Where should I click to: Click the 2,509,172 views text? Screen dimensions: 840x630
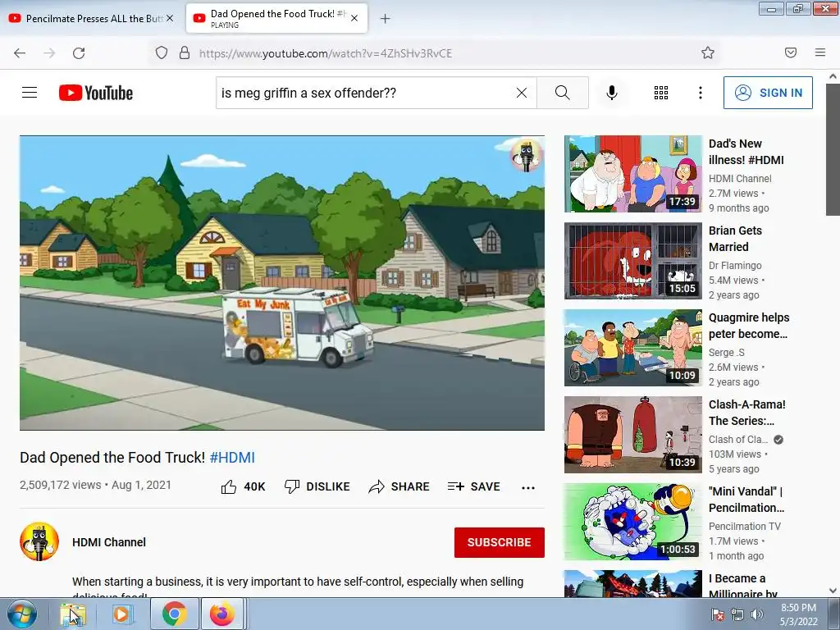click(x=60, y=485)
